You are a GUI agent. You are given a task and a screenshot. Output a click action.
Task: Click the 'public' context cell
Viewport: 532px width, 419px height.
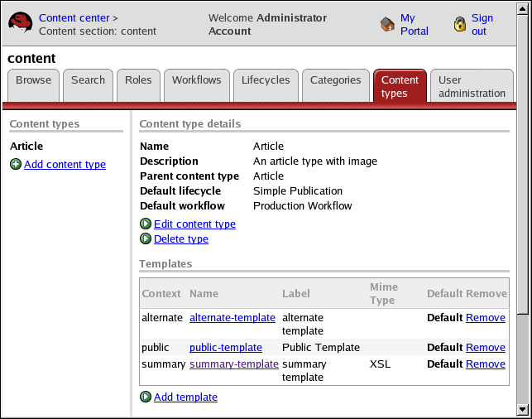156,347
